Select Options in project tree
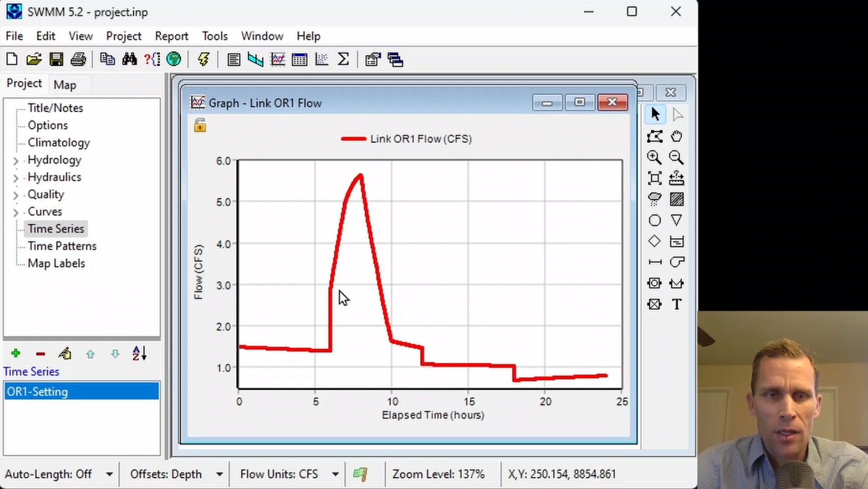 point(48,125)
